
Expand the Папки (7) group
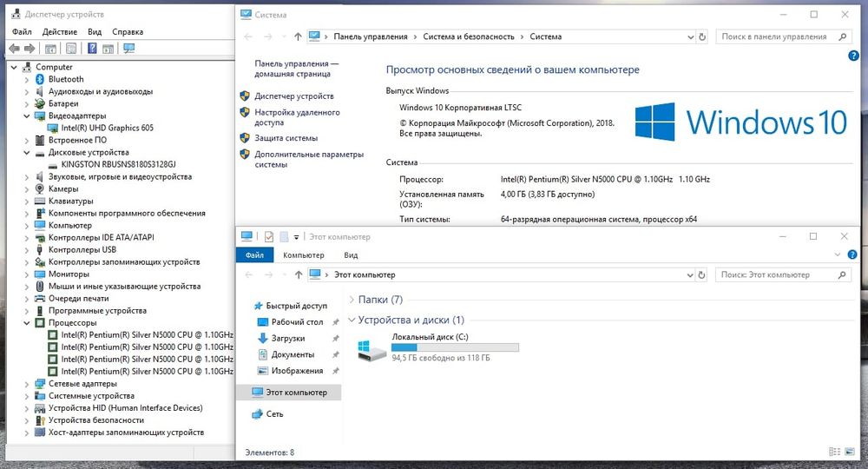[352, 300]
